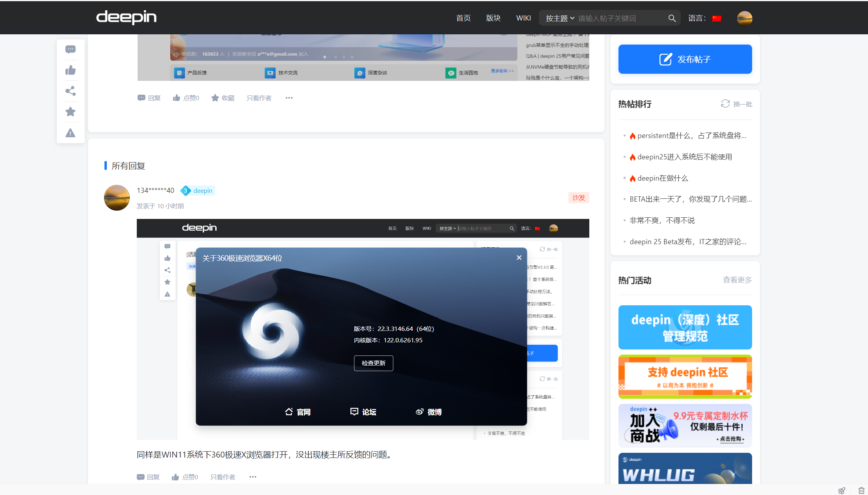Click 134******40 user avatar in reply
This screenshot has width=868, height=495.
117,198
